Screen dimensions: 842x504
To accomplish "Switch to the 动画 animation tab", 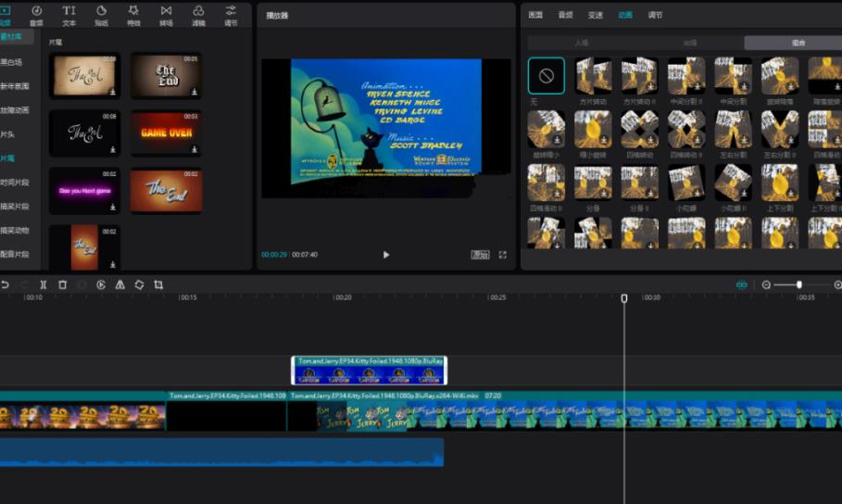I will pos(625,15).
